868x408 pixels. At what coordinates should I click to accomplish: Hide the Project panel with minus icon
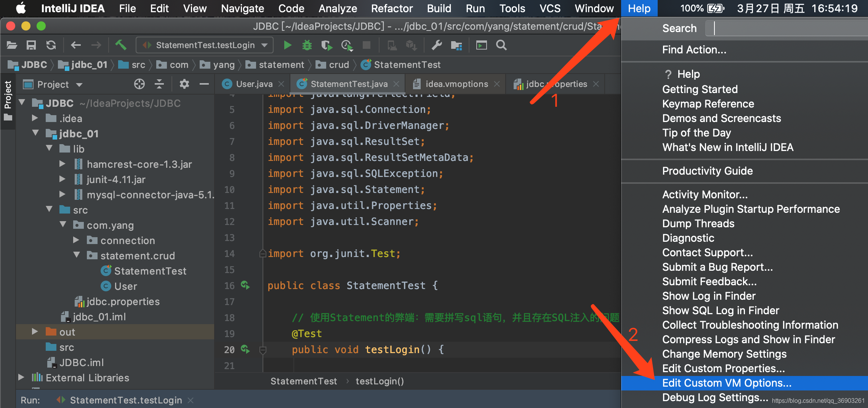click(x=204, y=84)
